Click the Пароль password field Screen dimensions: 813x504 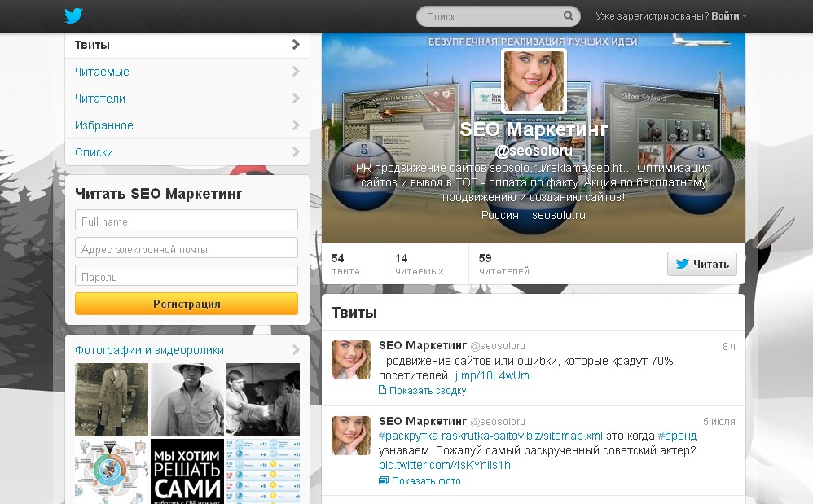point(187,275)
